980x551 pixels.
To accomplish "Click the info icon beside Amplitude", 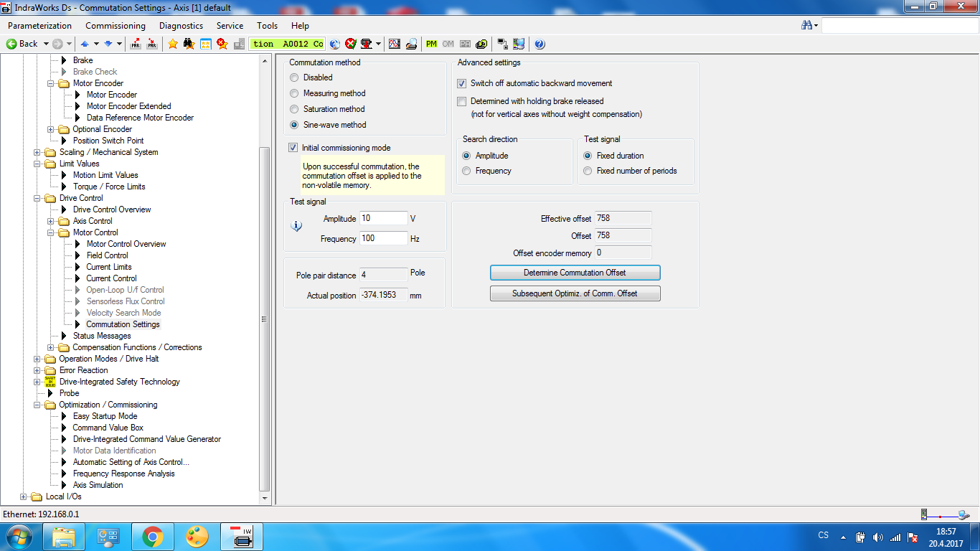I will [296, 226].
